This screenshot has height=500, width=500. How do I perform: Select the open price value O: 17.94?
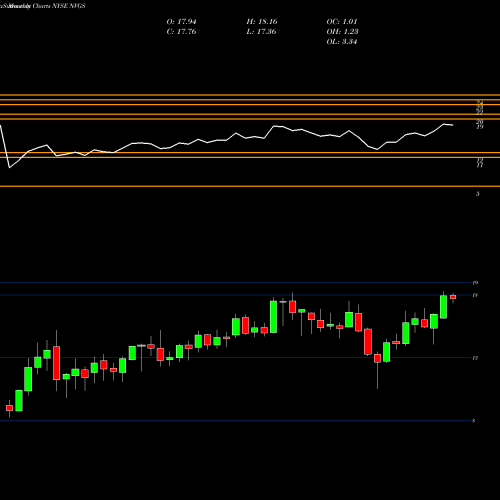(181, 22)
